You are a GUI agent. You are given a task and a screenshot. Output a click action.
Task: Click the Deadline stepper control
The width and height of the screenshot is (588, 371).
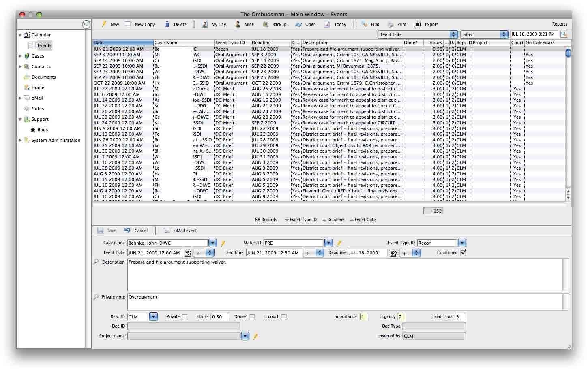410,253
